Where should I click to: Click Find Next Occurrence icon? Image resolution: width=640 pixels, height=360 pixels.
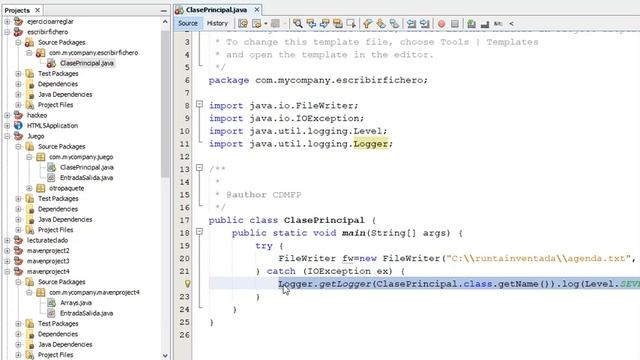(324, 24)
